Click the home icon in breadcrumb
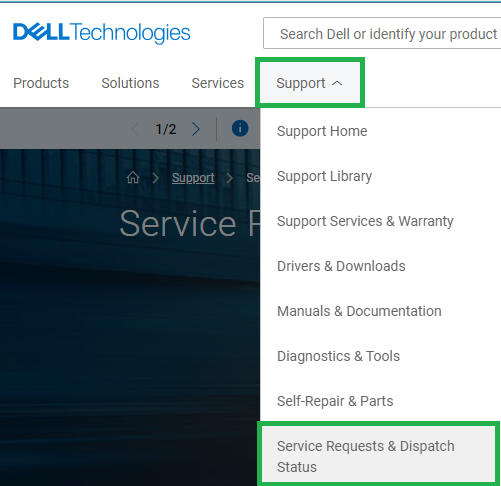This screenshot has width=501, height=486. point(133,178)
